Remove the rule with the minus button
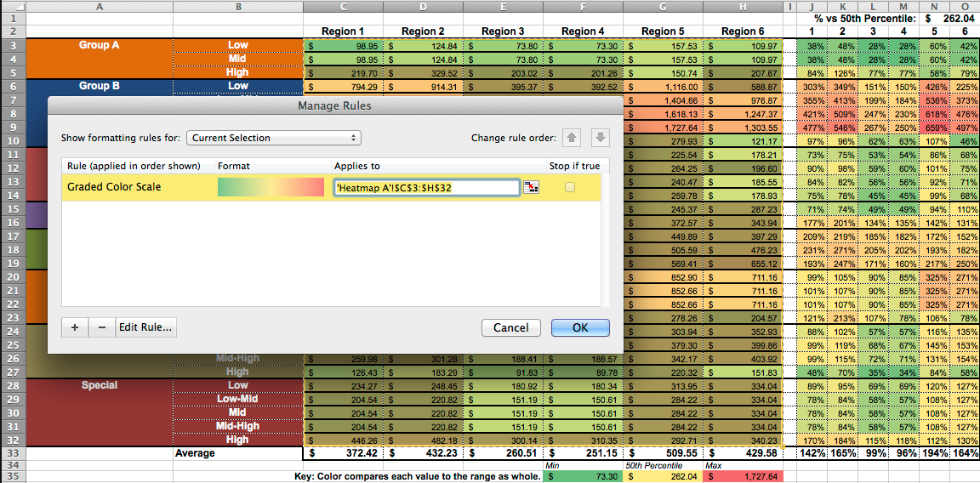Viewport: 980px width, 483px height. tap(102, 327)
